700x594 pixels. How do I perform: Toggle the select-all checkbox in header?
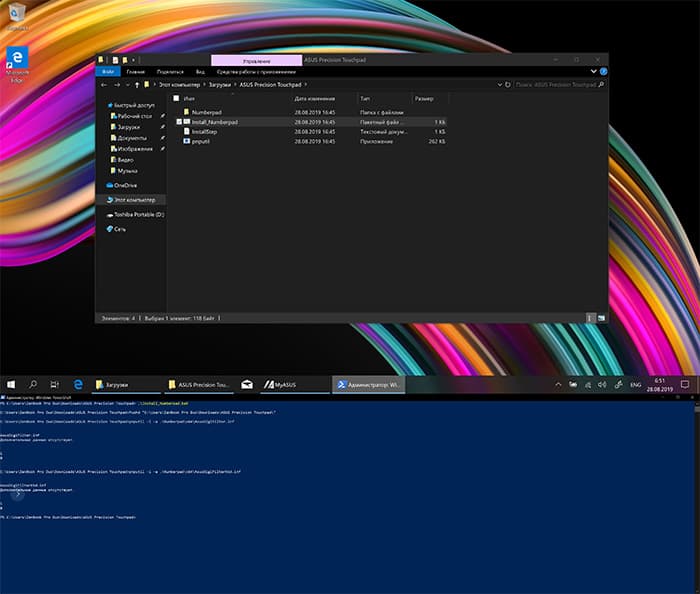click(x=178, y=99)
